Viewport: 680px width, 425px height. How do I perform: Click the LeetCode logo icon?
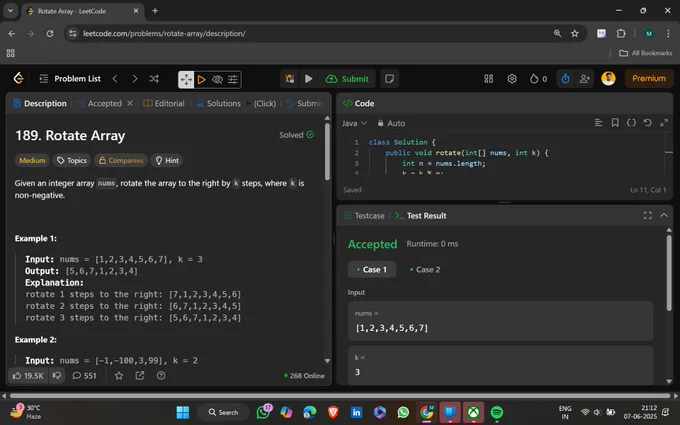pos(18,78)
